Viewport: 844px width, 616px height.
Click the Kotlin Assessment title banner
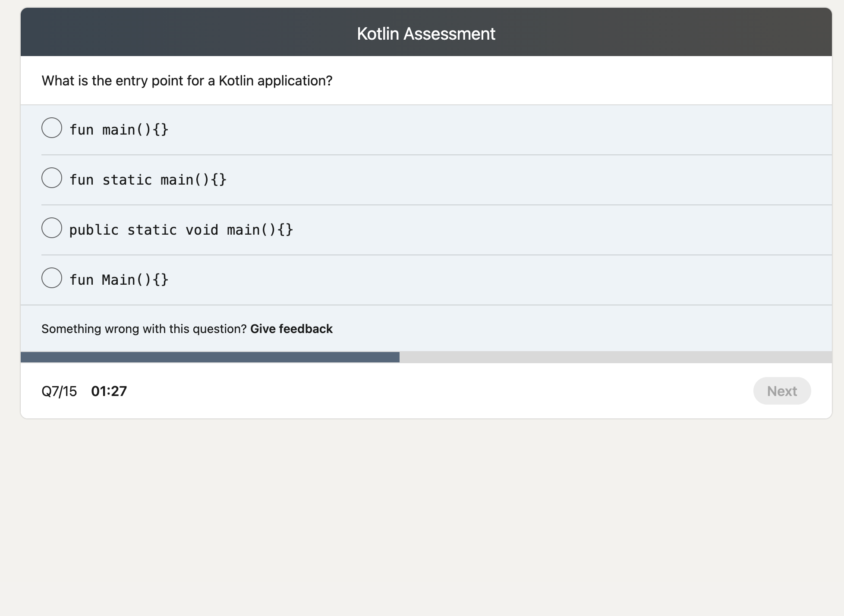(426, 33)
